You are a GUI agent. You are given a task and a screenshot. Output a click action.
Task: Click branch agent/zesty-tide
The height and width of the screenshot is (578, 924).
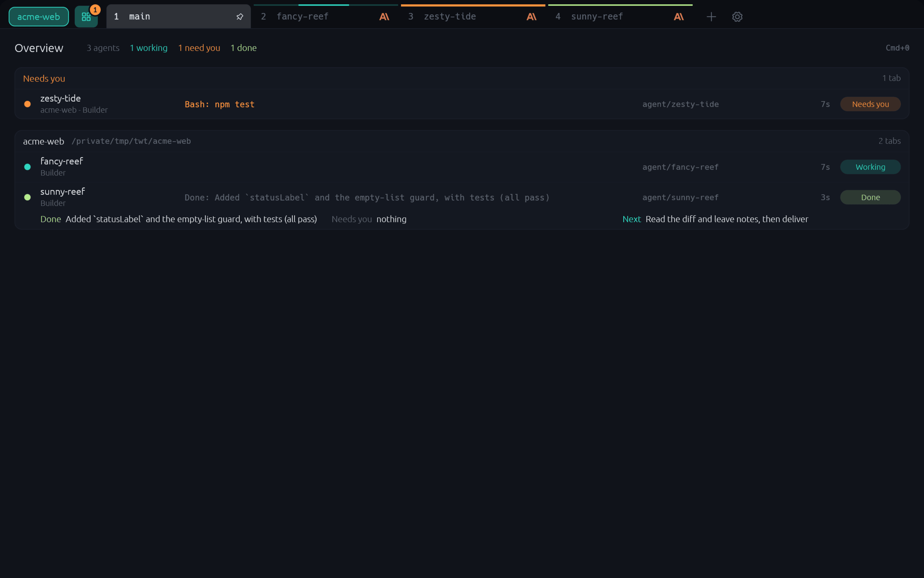pyautogui.click(x=680, y=104)
